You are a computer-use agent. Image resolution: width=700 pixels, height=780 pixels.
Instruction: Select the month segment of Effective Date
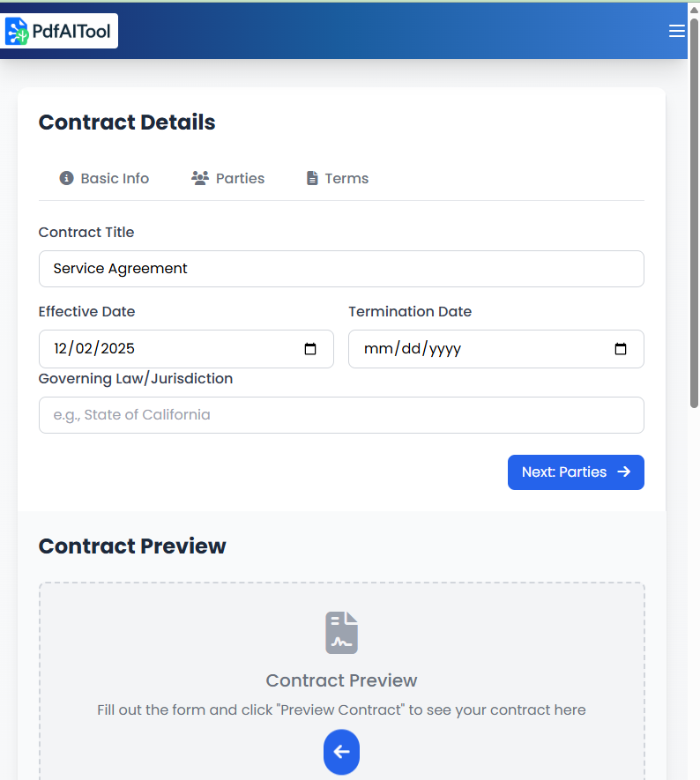(x=61, y=349)
